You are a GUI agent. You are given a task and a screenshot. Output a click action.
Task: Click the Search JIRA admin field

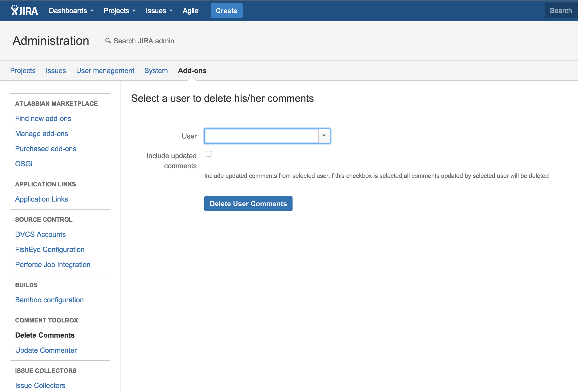[x=144, y=41]
